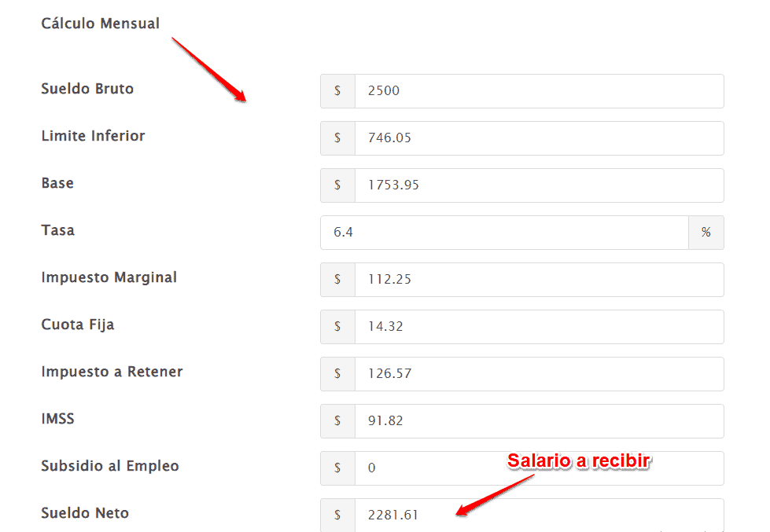Click the dollar sign addon of Impuesto Marginal

[x=338, y=280]
